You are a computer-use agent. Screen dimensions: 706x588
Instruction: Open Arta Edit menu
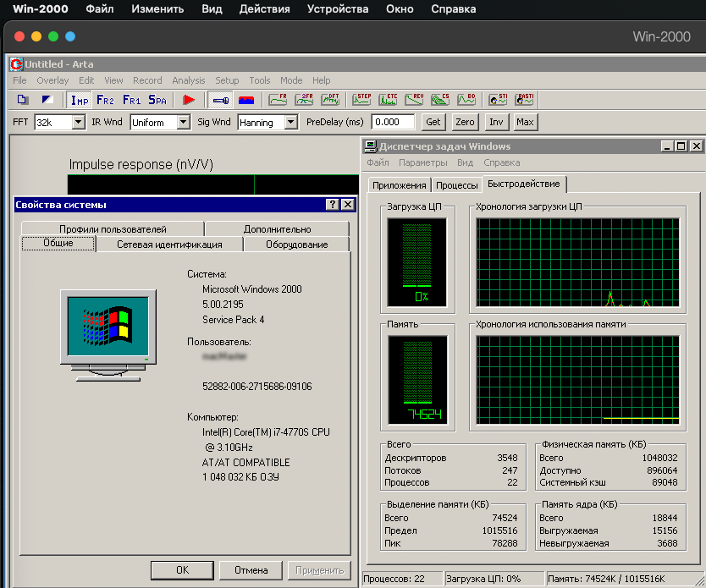[86, 80]
